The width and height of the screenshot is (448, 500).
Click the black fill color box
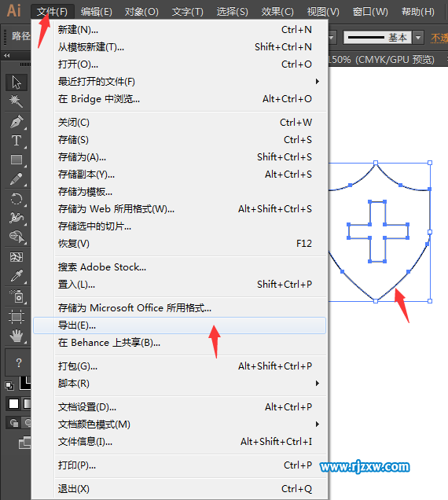tap(25, 383)
